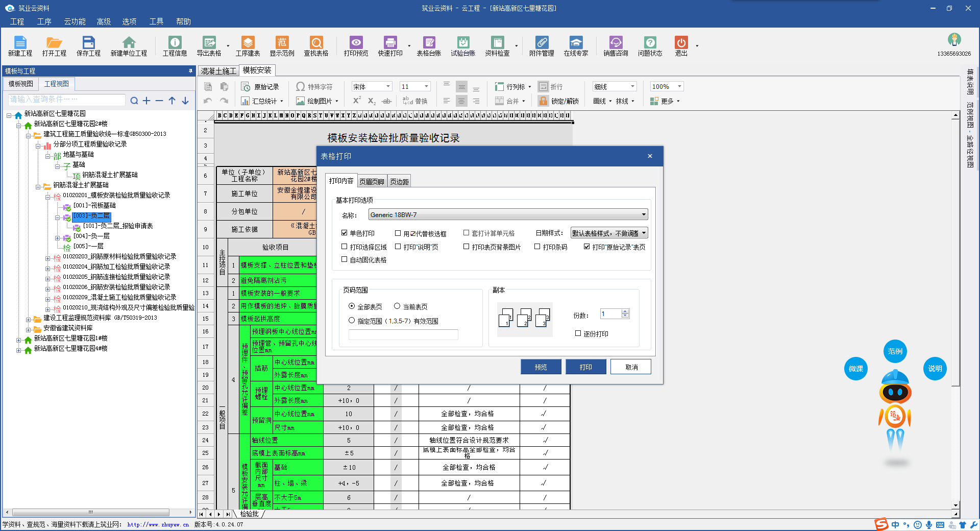Select the 当前表页 radio button
This screenshot has height=531, width=980.
pyautogui.click(x=397, y=306)
